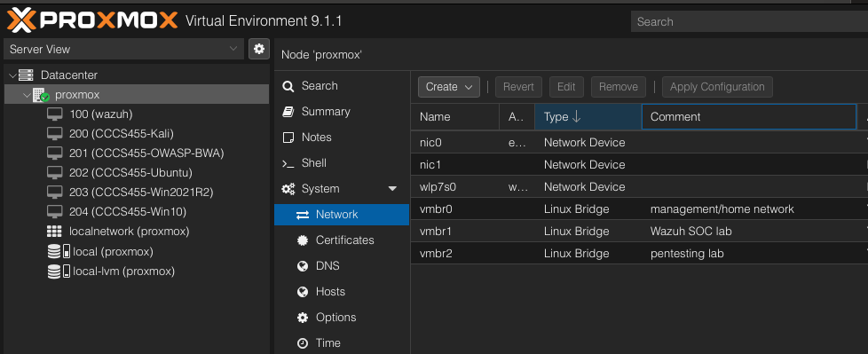Screen dimensions: 868x354
Task: Click monitor icon of 200 (CCCS455-Kali)
Action: 54,134
